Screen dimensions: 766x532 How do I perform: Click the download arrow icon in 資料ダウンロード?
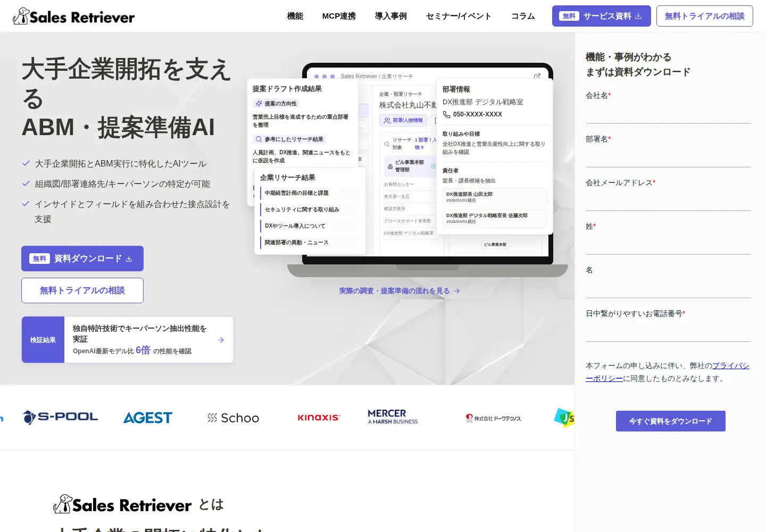pos(129,259)
